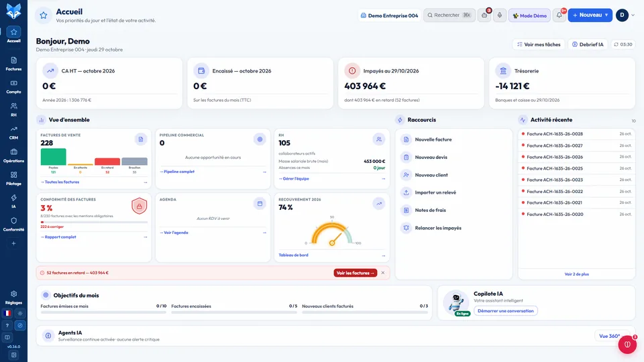Open the Opérations sidebar section
Screen dimensions: 644x362
pos(13,156)
